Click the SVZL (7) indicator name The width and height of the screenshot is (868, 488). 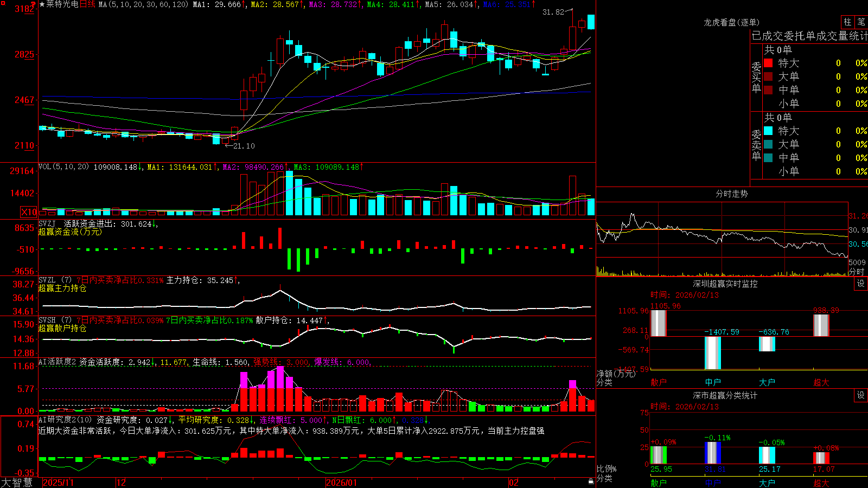(55, 280)
